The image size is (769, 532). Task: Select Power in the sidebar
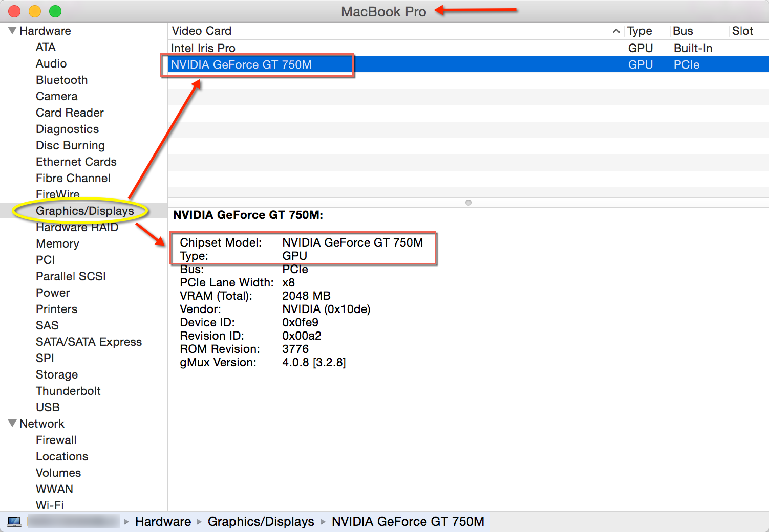pyautogui.click(x=53, y=293)
